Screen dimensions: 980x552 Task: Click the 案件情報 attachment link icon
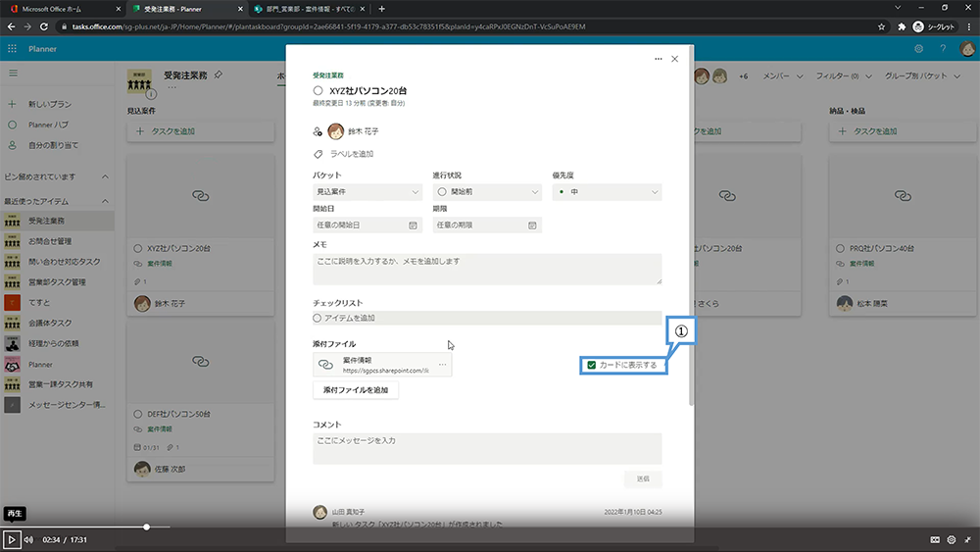click(x=325, y=365)
